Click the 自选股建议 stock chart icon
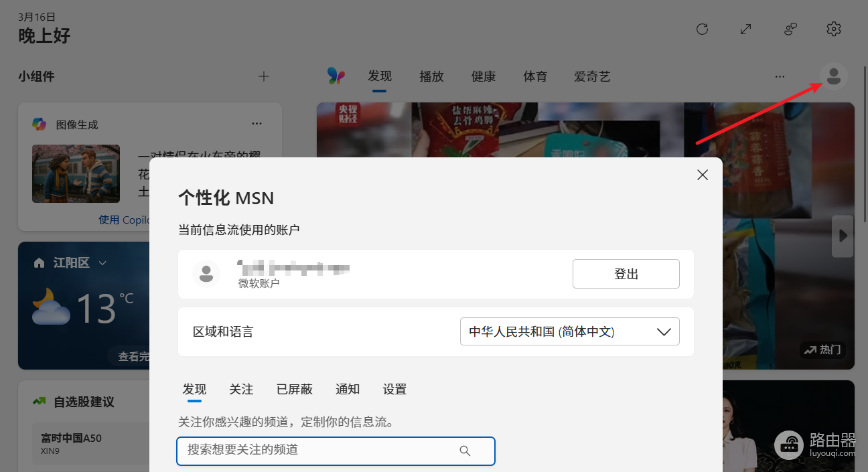 click(40, 402)
